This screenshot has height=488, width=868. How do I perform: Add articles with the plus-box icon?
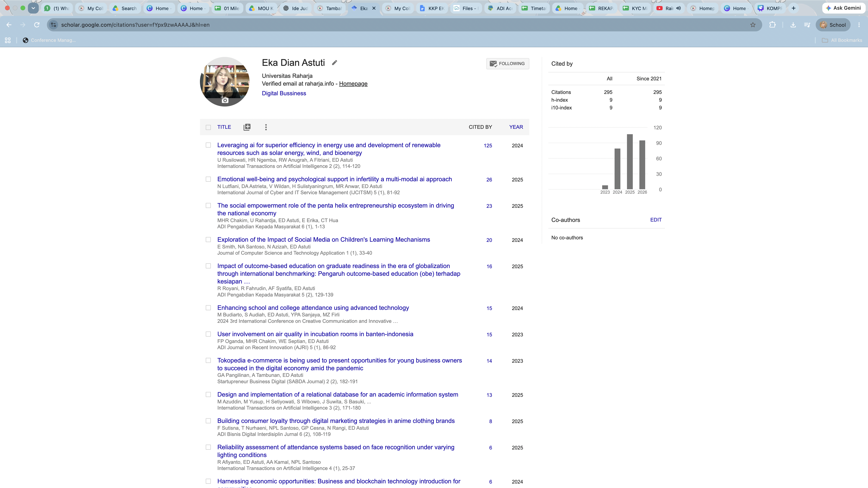click(x=247, y=127)
